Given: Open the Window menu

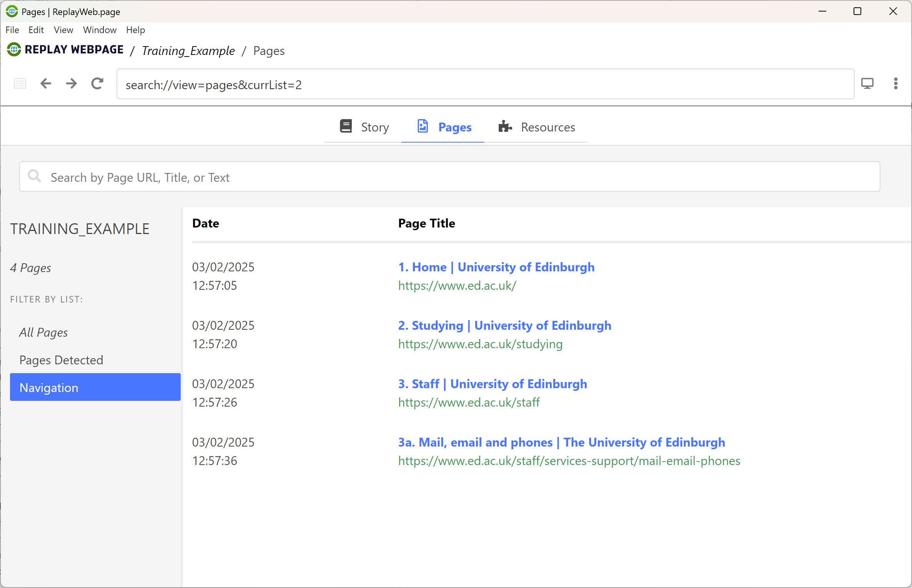Looking at the screenshot, I should [x=100, y=30].
